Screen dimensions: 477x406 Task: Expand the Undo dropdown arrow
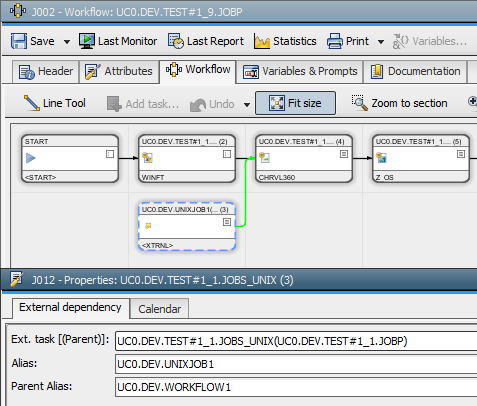pyautogui.click(x=247, y=105)
